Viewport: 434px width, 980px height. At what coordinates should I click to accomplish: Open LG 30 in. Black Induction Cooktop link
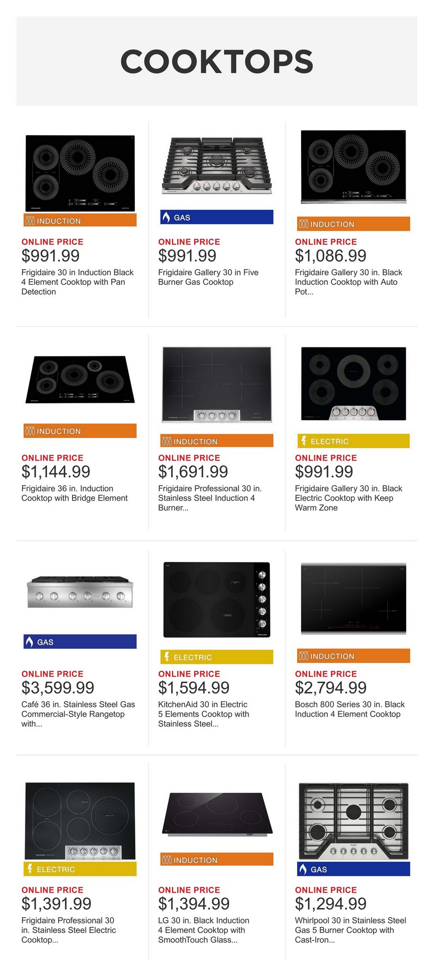point(204,930)
